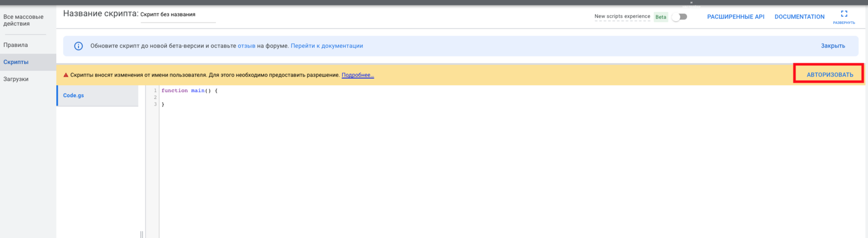Click the Развернуть fullscreen expand icon
The width and height of the screenshot is (868, 238).
(x=844, y=14)
